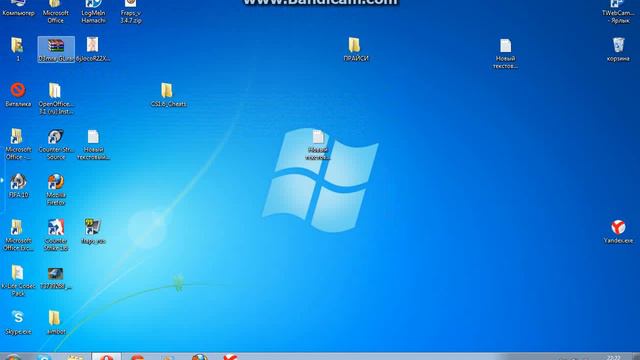Image resolution: width=640 pixels, height=360 pixels.
Task: Open the OpenOffice 3.1 installation folder
Action: (56, 98)
